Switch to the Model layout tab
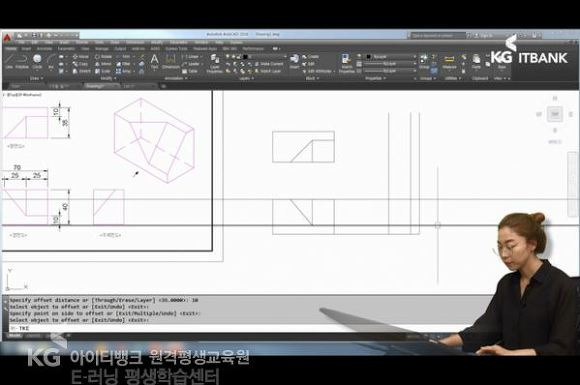Screen dimensions: 580x385 [x=15, y=336]
